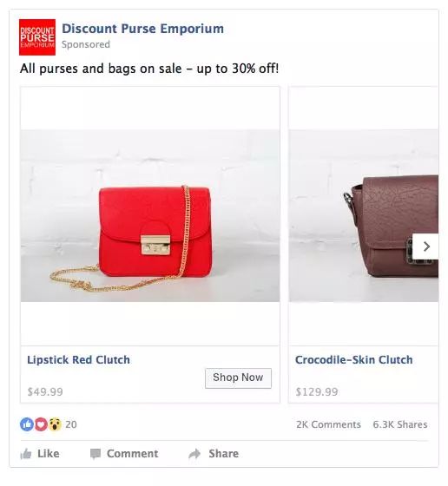Click the red heart reaction emoji
The image size is (448, 486).
[x=41, y=424]
